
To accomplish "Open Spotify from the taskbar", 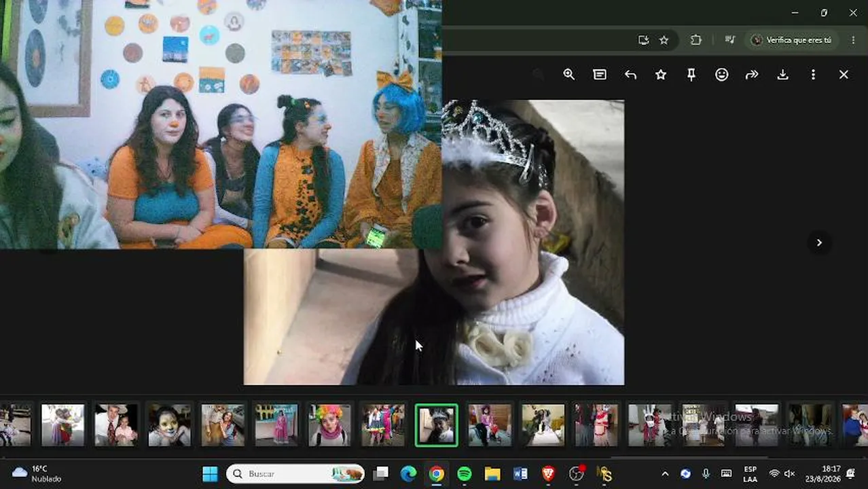I will point(465,473).
